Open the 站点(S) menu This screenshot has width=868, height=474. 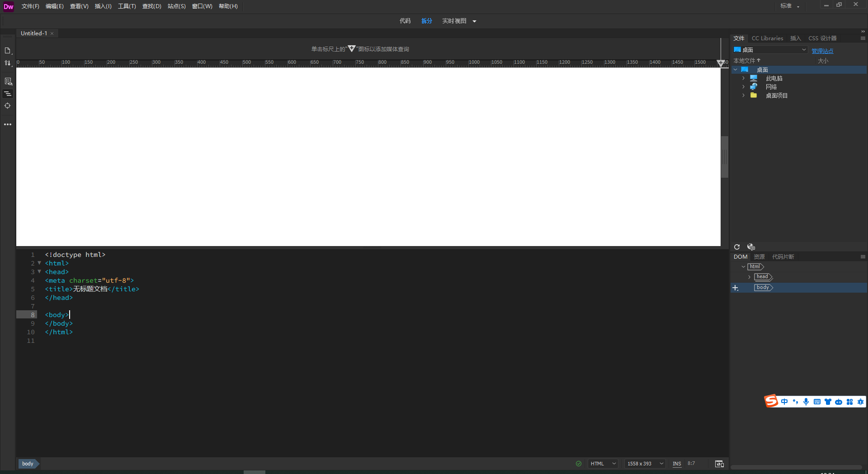(177, 6)
